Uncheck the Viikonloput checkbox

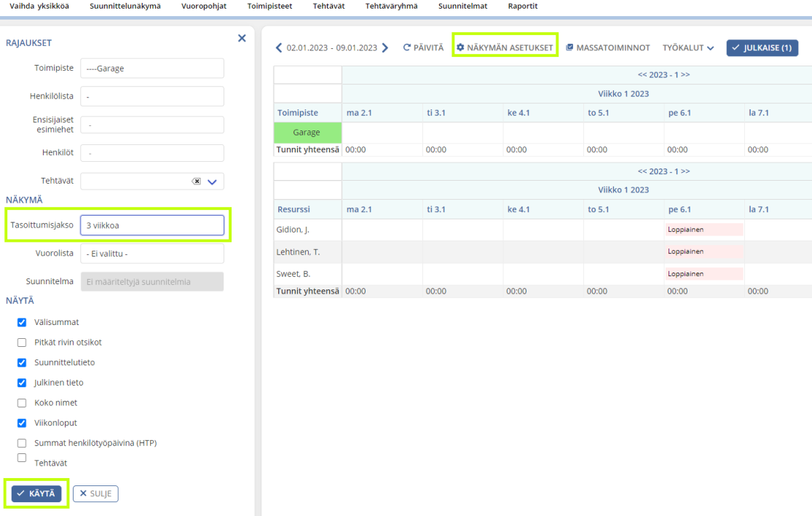point(22,423)
